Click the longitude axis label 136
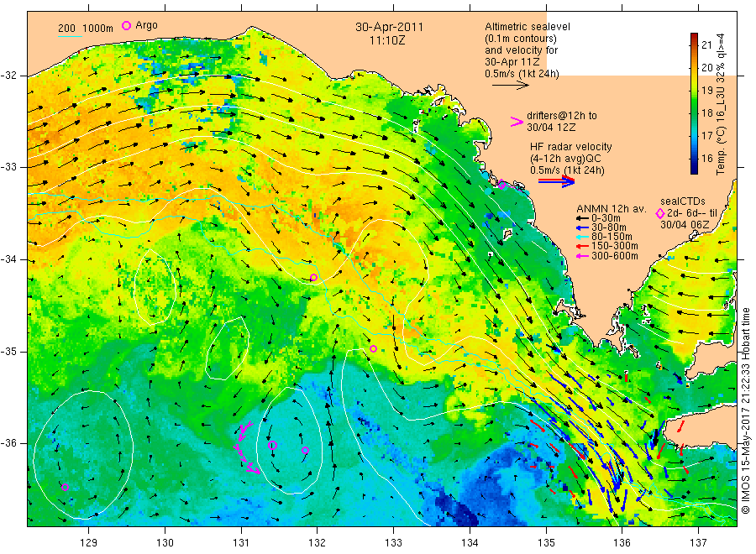The height and width of the screenshot is (554, 756). [622, 543]
